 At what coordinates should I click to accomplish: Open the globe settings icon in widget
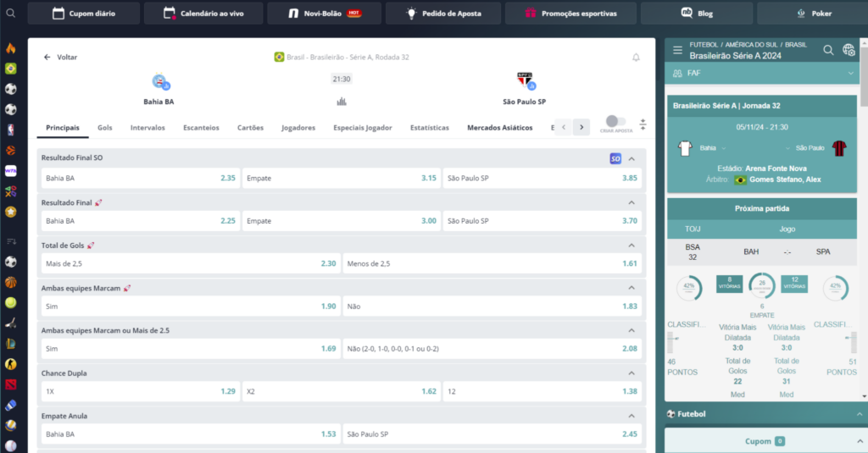tap(849, 50)
